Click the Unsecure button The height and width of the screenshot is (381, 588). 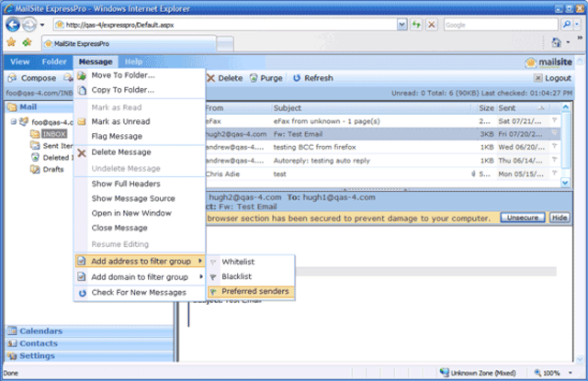click(x=523, y=218)
